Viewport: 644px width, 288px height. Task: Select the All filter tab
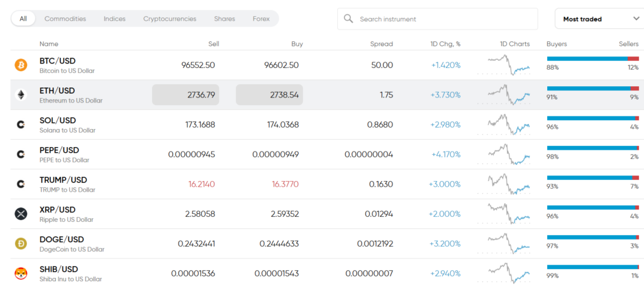[x=23, y=19]
